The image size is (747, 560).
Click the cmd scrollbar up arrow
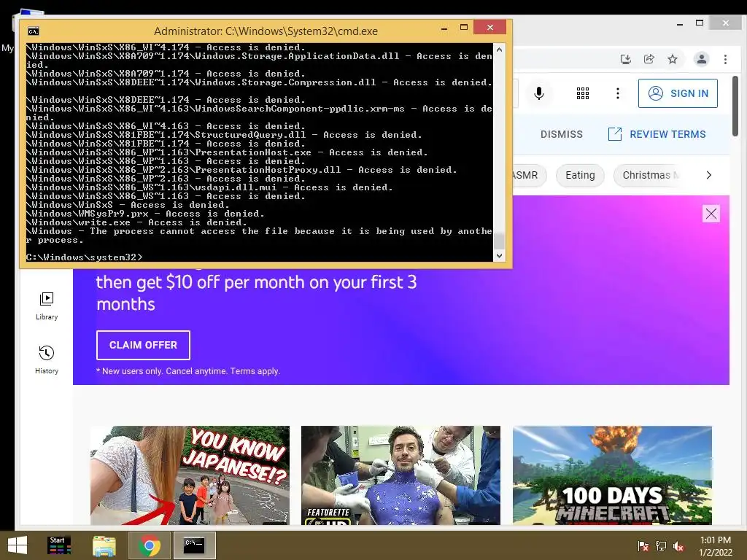[499, 49]
